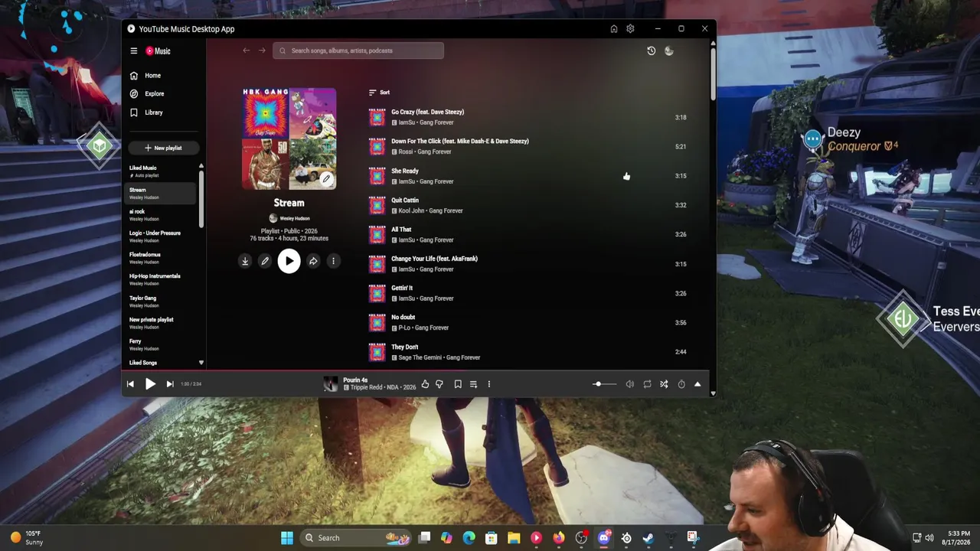Open the Hip-Hop Instrumentals playlist
Image resolution: width=980 pixels, height=551 pixels.
click(161, 279)
